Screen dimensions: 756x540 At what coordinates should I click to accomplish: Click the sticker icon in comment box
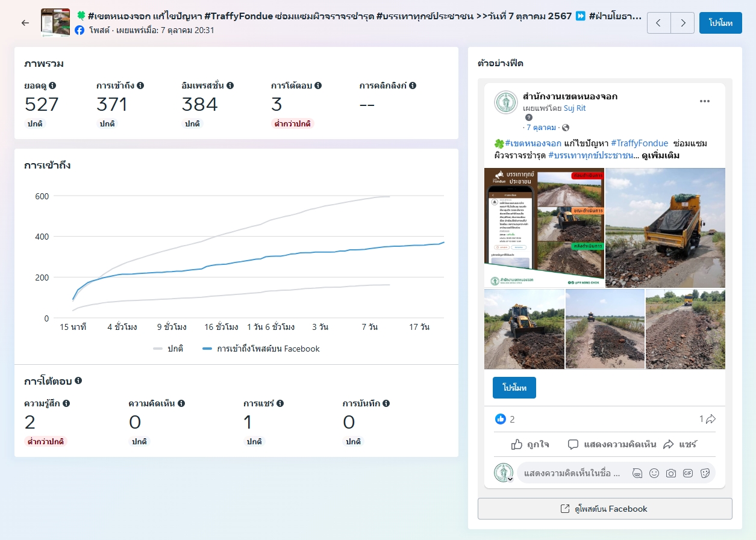coord(705,473)
